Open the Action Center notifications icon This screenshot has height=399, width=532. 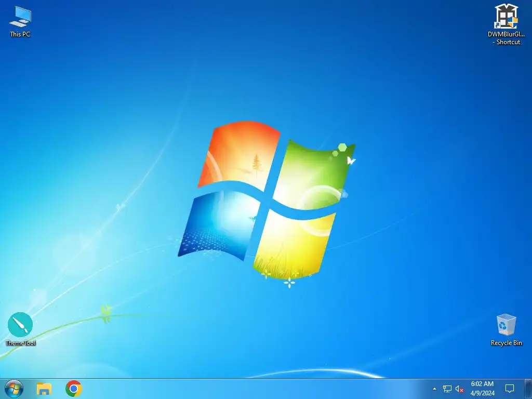click(509, 389)
